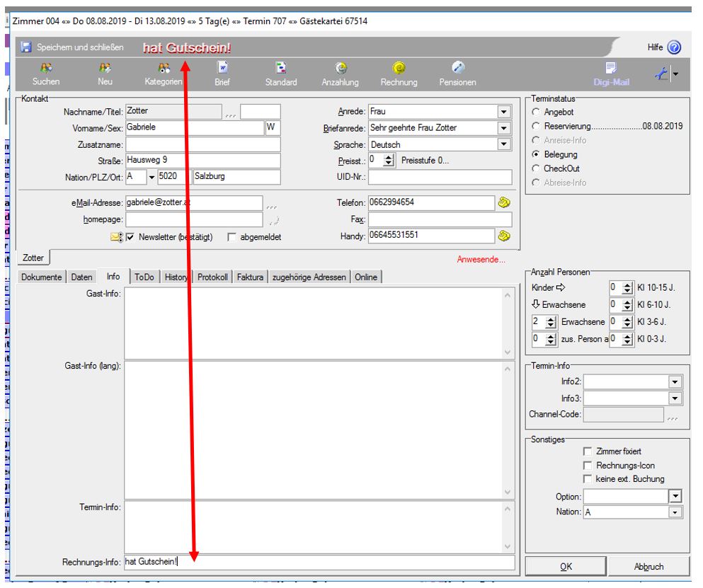Open the Anrede dropdown
The width and height of the screenshot is (703, 588).
504,112
